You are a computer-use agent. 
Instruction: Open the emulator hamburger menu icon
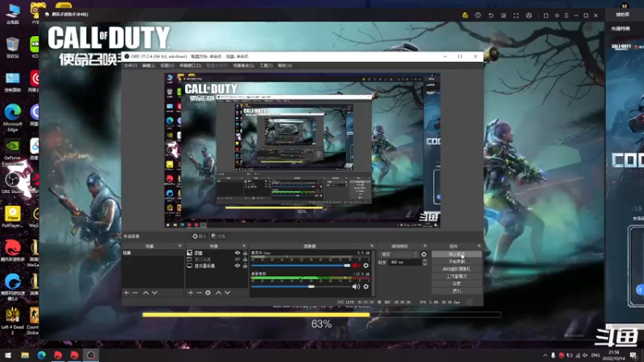coord(567,15)
